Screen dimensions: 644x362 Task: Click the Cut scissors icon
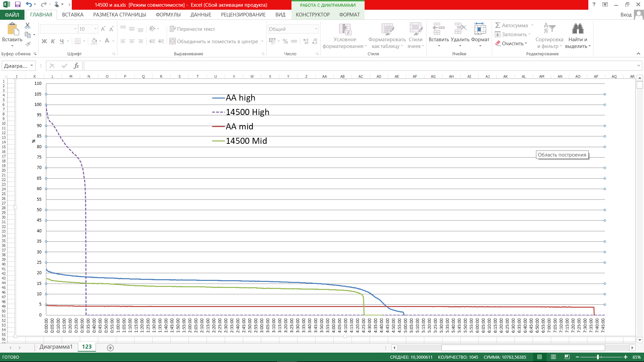pyautogui.click(x=28, y=26)
